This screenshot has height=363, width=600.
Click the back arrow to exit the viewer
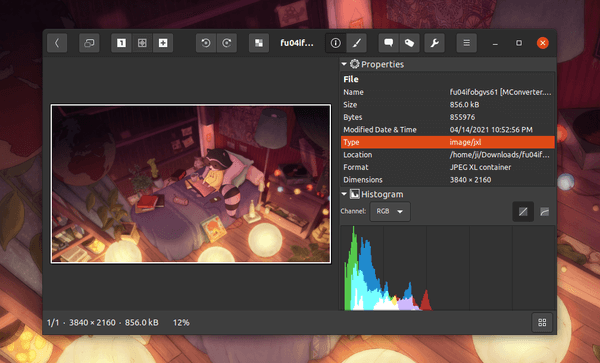point(57,43)
